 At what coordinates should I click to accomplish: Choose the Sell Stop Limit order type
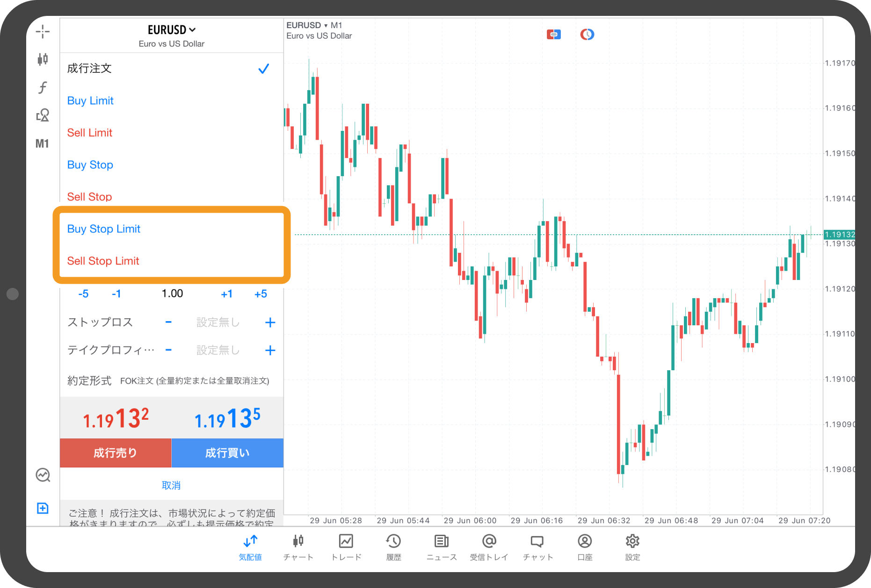tap(103, 261)
